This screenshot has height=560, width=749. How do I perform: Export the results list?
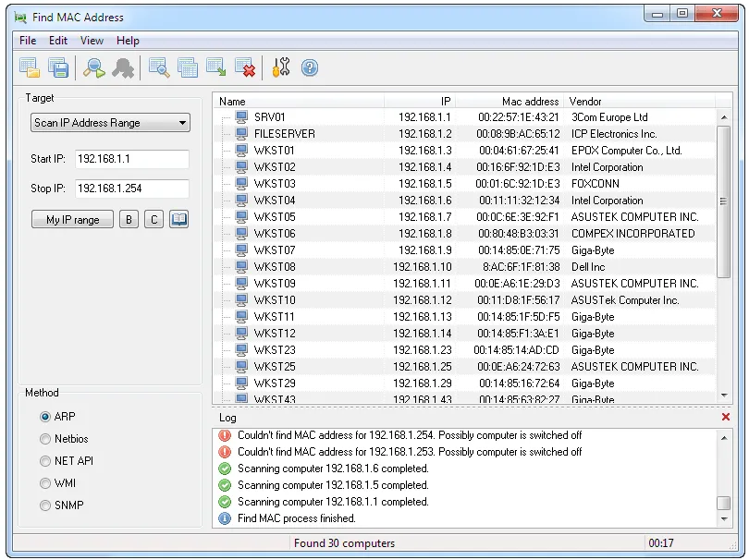pyautogui.click(x=215, y=67)
